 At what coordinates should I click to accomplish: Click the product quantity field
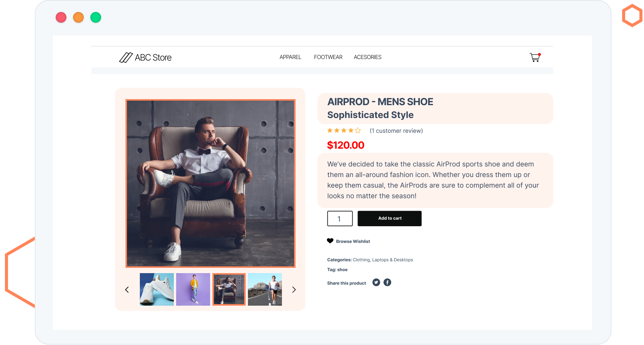click(x=340, y=219)
